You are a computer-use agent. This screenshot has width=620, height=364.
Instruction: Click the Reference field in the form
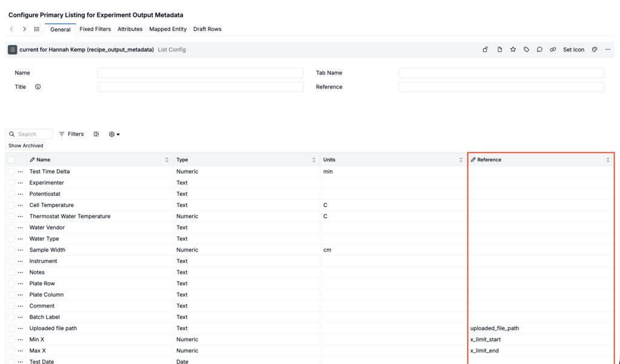[502, 87]
